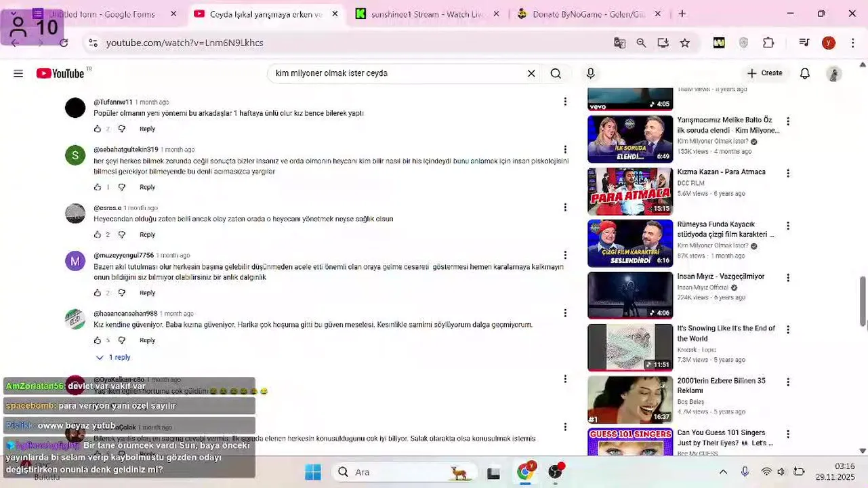Open the Guess 101 Singers thumbnail

pos(630,441)
